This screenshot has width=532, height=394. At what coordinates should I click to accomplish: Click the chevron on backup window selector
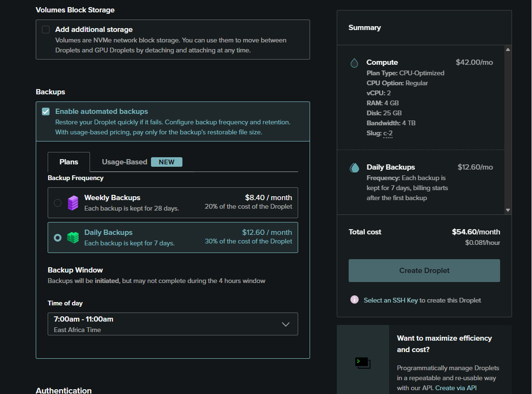point(286,324)
